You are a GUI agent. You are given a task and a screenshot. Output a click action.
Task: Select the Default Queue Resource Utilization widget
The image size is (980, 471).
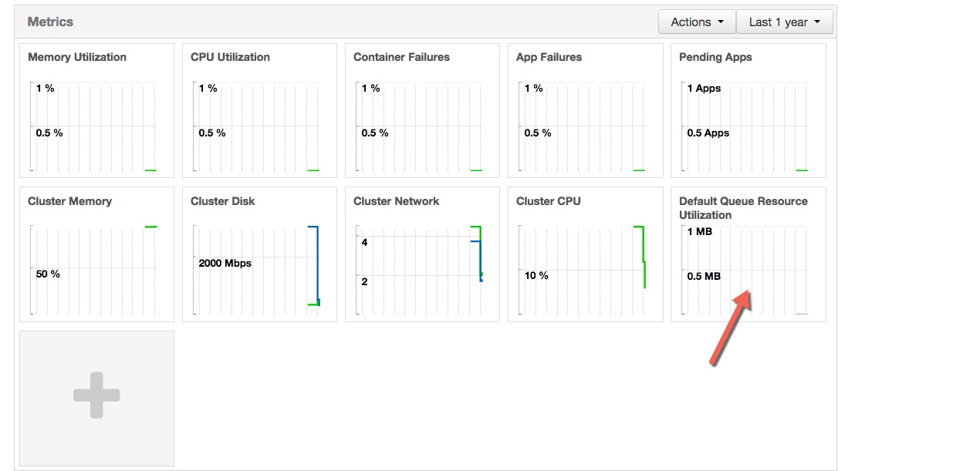point(749,254)
